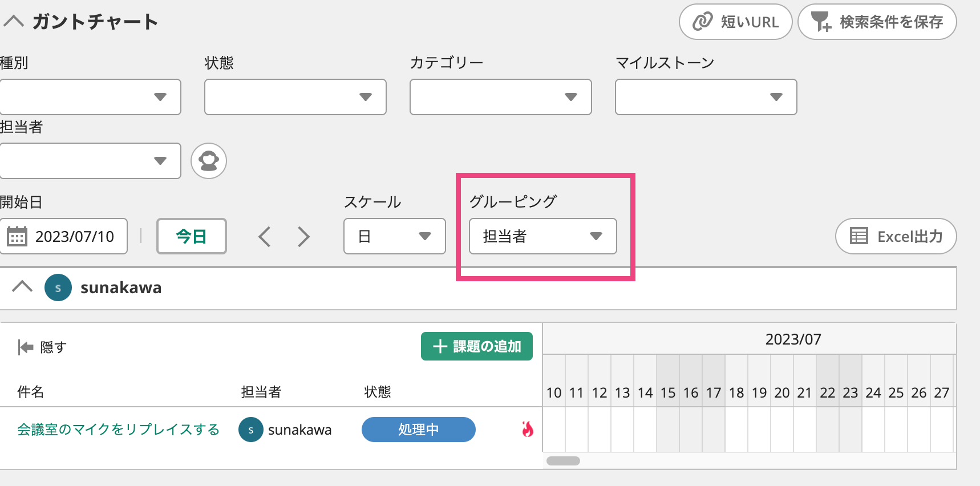Click the sunakawa avatar in the issue row
Screen dimensions: 980x486
[251, 430]
